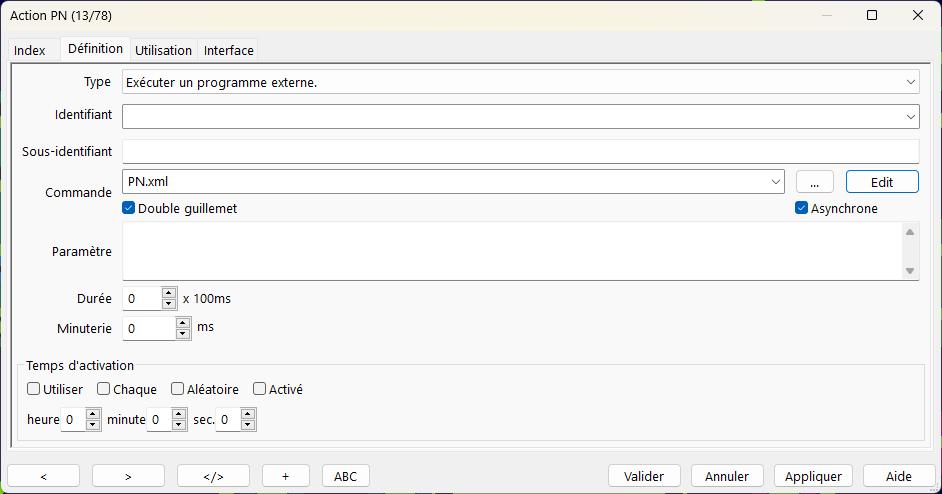Uncheck the Double guillemet checkbox
Image resolution: width=942 pixels, height=494 pixels.
(x=129, y=208)
